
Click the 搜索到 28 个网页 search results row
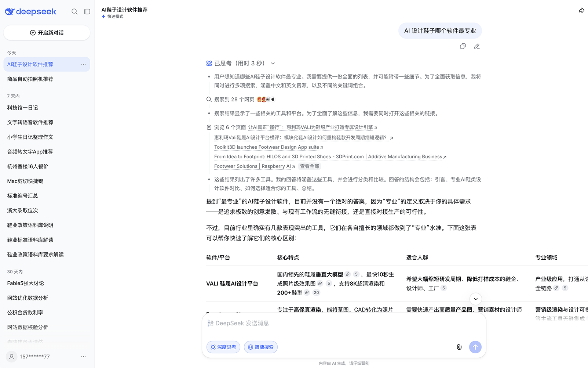tap(240, 100)
